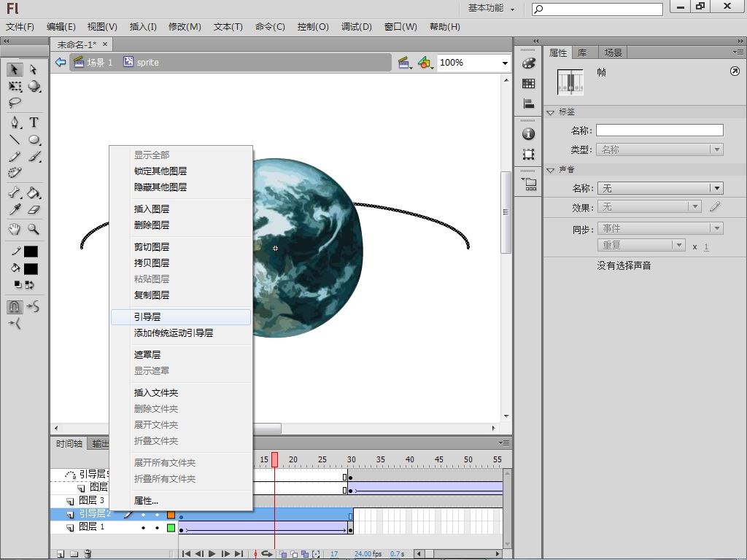The image size is (747, 560).
Task: Select the Text tool in the toolbox
Action: click(34, 122)
